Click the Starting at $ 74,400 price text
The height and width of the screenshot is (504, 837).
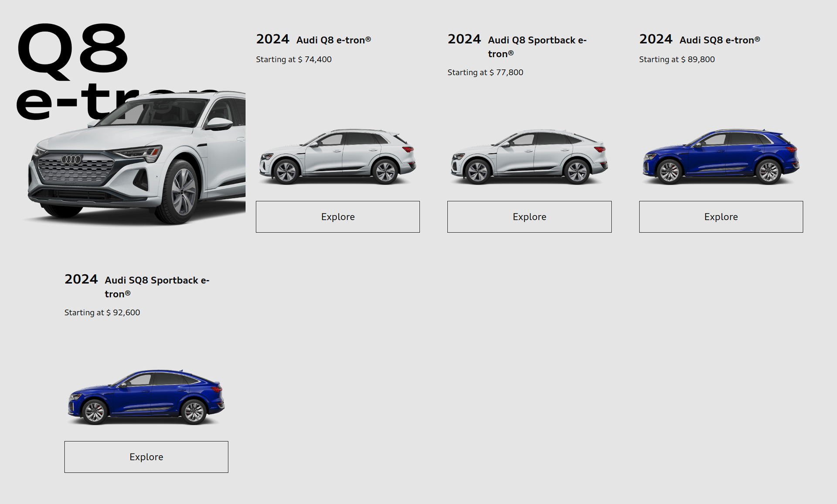[x=294, y=59]
